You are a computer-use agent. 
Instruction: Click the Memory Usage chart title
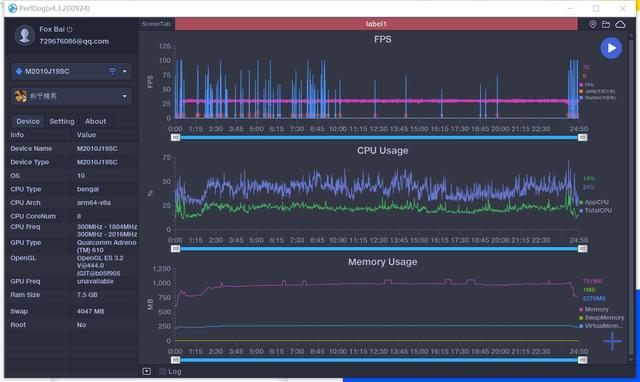pyautogui.click(x=382, y=262)
